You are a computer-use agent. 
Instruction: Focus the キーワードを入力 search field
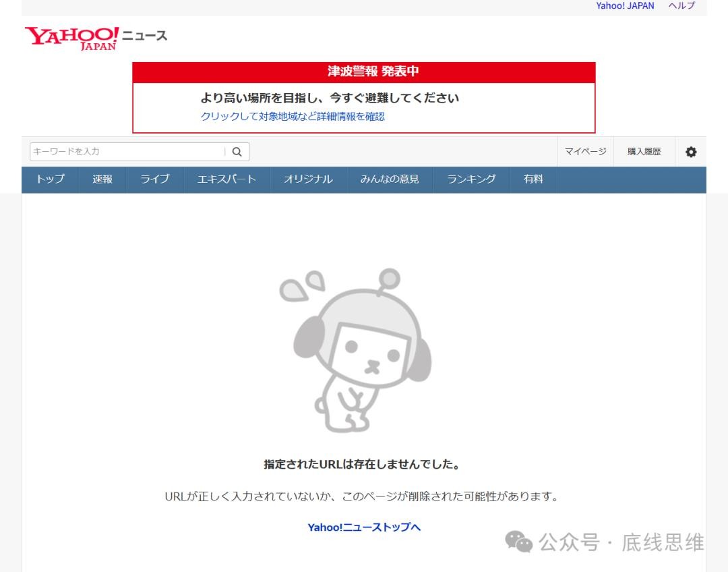(127, 152)
